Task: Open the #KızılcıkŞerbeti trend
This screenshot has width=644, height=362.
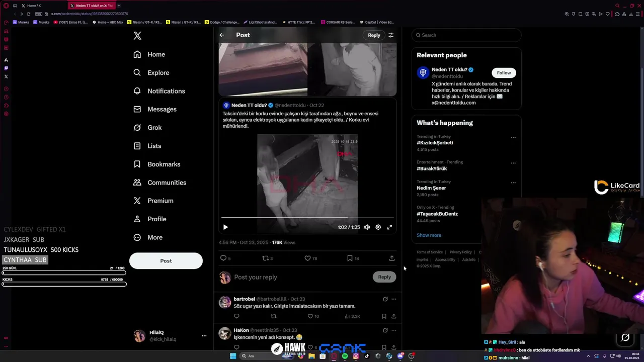Action: pos(435,143)
